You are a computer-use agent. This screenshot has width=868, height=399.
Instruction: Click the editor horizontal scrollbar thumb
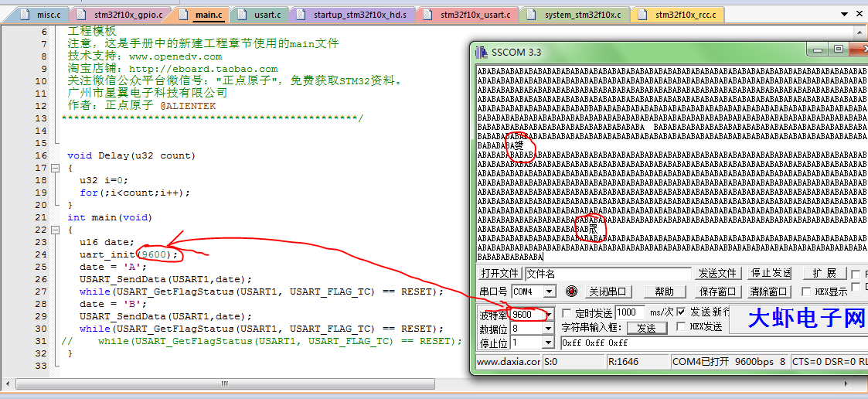point(224,384)
